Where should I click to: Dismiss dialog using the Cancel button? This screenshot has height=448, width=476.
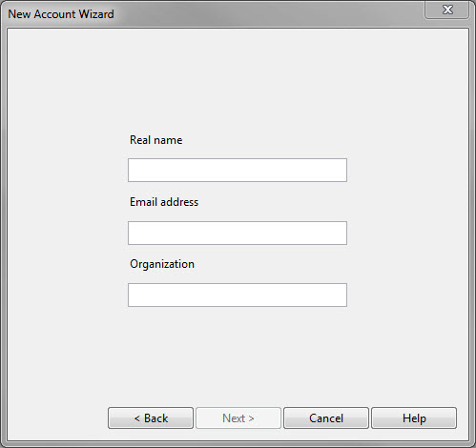tap(326, 418)
